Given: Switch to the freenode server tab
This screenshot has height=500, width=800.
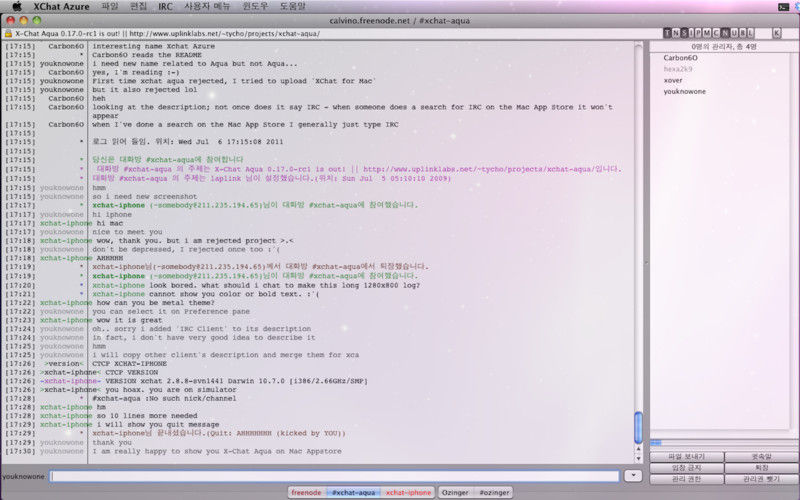Looking at the screenshot, I should [x=307, y=492].
